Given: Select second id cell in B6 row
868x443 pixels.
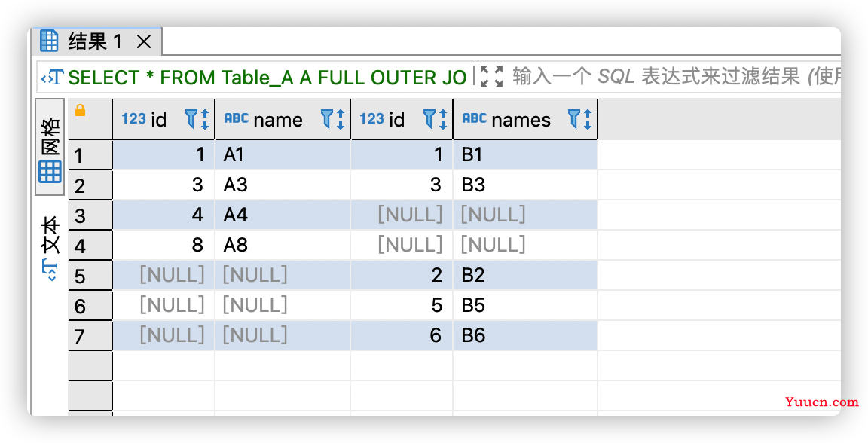Looking at the screenshot, I should pyautogui.click(x=402, y=335).
